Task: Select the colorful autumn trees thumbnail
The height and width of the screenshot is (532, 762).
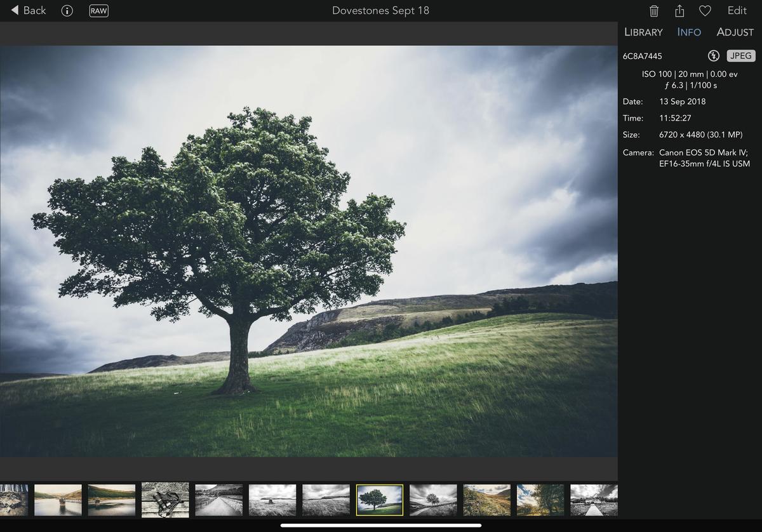Action: click(x=540, y=500)
